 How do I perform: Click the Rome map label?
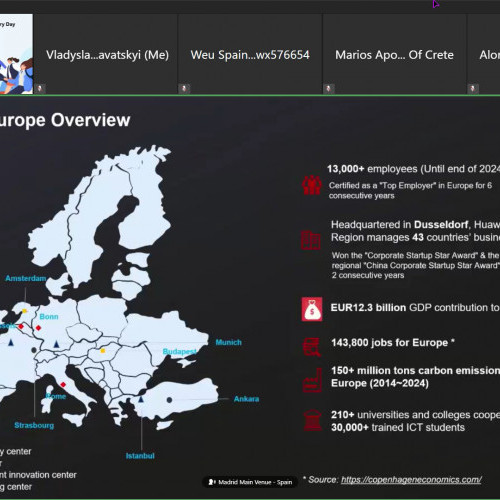click(56, 396)
